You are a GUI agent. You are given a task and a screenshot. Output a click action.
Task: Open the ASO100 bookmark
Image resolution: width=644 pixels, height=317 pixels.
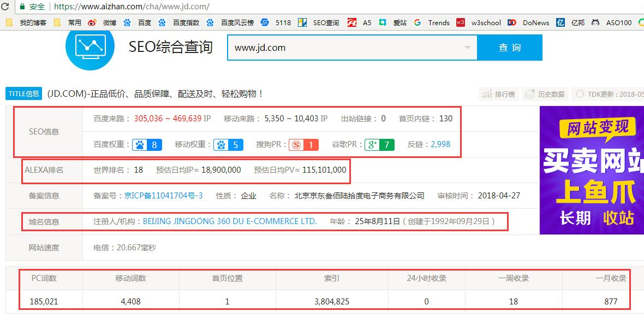point(612,22)
